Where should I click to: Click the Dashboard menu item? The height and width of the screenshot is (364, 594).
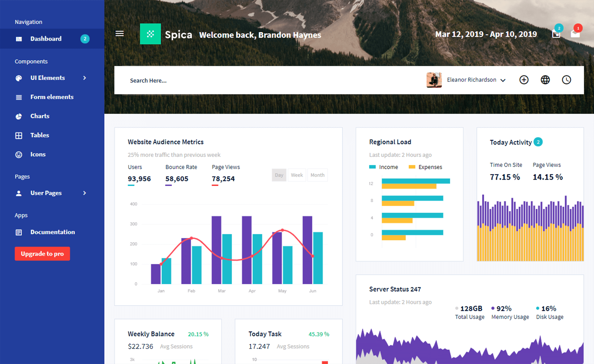coord(45,39)
